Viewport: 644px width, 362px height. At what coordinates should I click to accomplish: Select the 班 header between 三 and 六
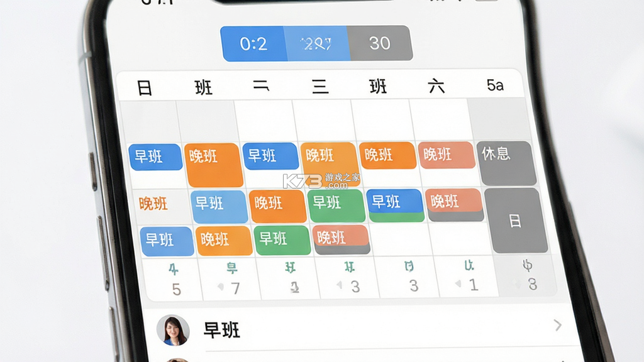378,87
